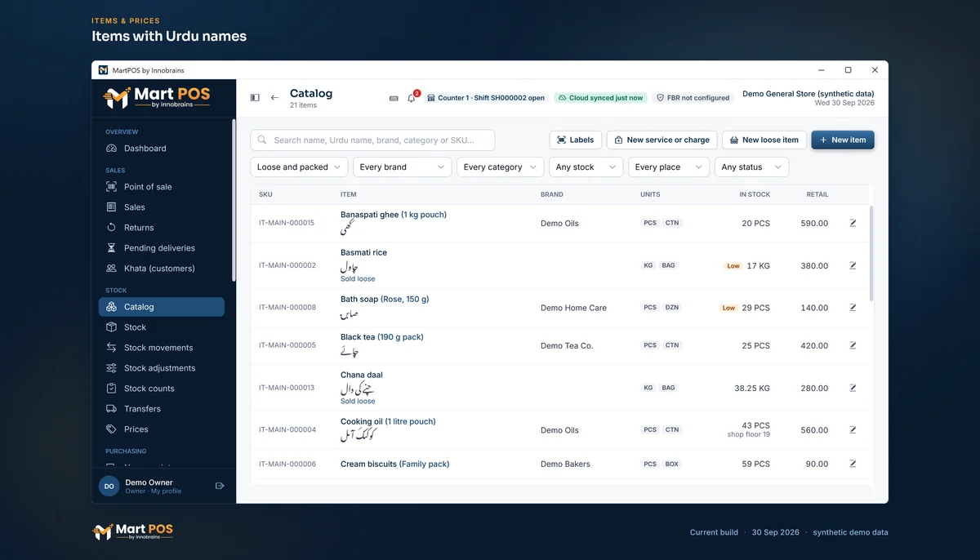Go back using the arrow beside Catalog

click(x=275, y=98)
